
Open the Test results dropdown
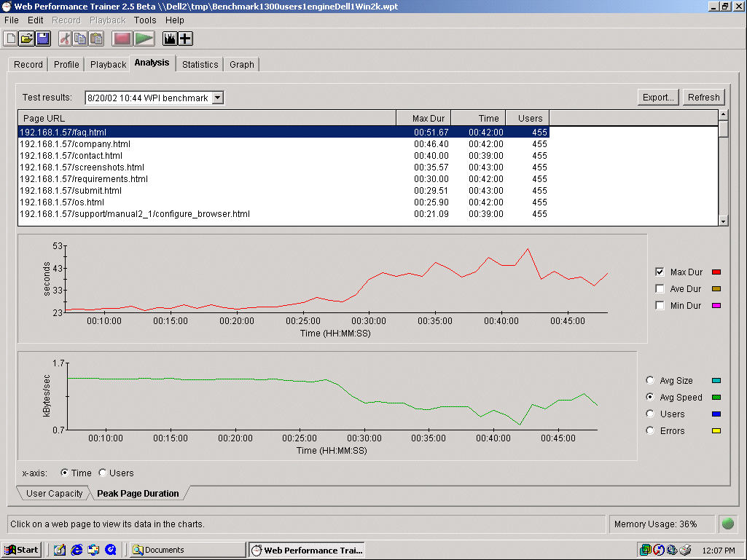tap(218, 98)
